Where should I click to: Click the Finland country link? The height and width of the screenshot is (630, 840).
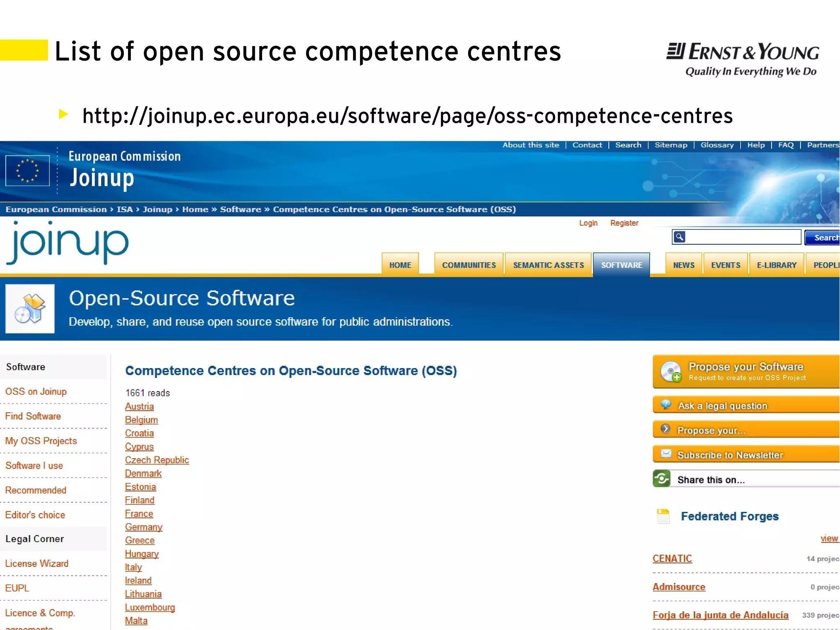(x=140, y=500)
